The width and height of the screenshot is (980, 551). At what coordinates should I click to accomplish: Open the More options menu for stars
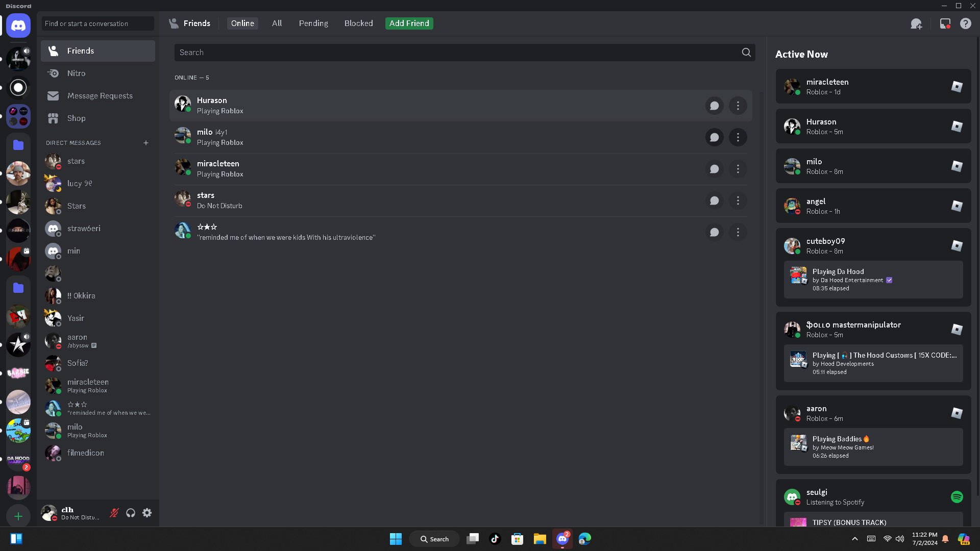[738, 201]
